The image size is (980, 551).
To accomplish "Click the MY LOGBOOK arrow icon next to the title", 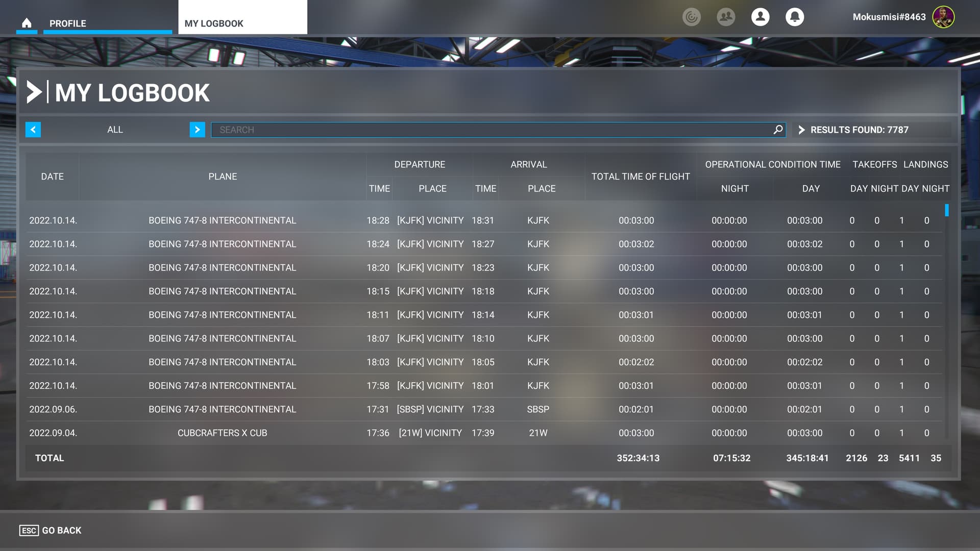I will [35, 92].
